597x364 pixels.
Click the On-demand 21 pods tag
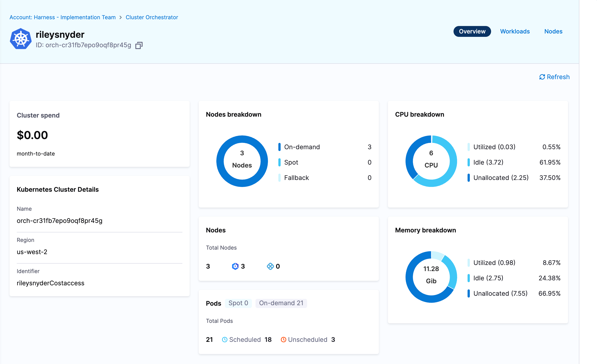click(281, 303)
